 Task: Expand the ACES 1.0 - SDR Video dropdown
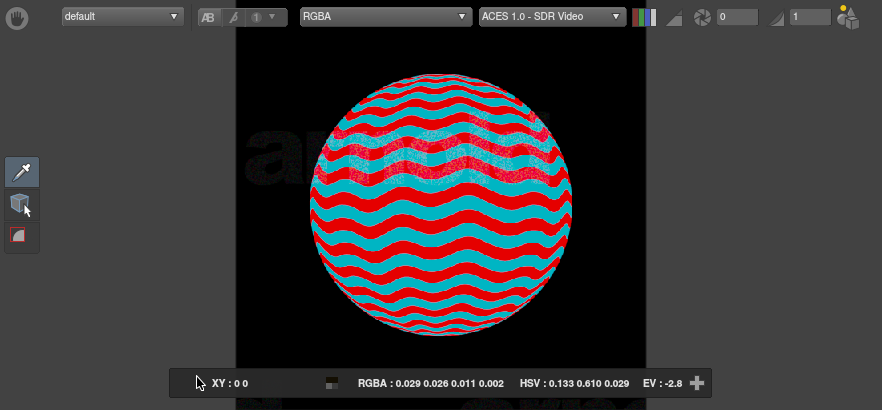pyautogui.click(x=551, y=17)
